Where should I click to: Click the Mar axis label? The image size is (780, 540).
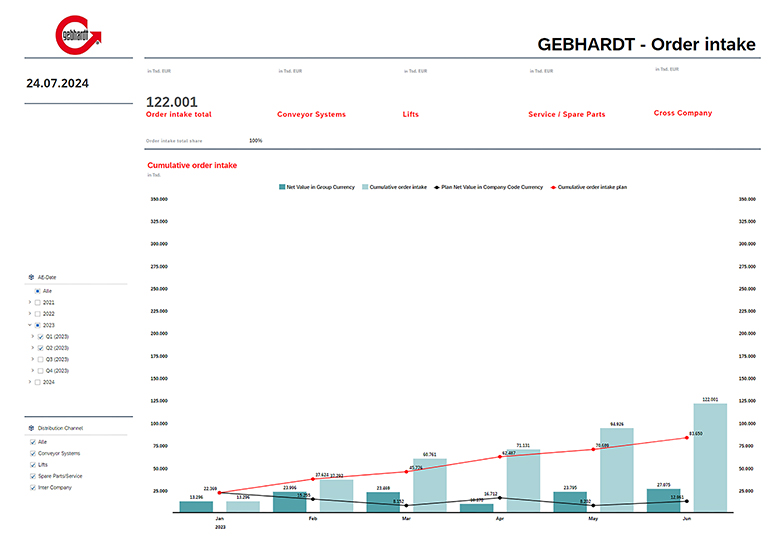[406, 519]
